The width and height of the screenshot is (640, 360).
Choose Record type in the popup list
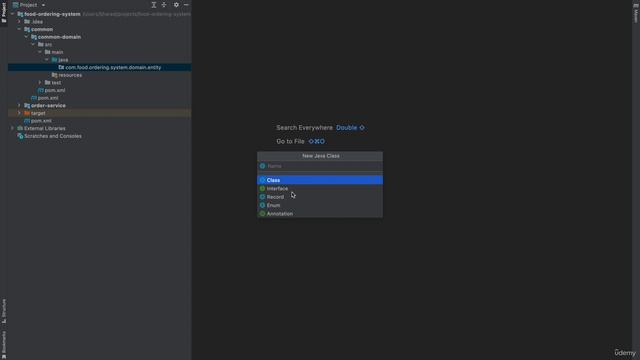tap(320, 197)
